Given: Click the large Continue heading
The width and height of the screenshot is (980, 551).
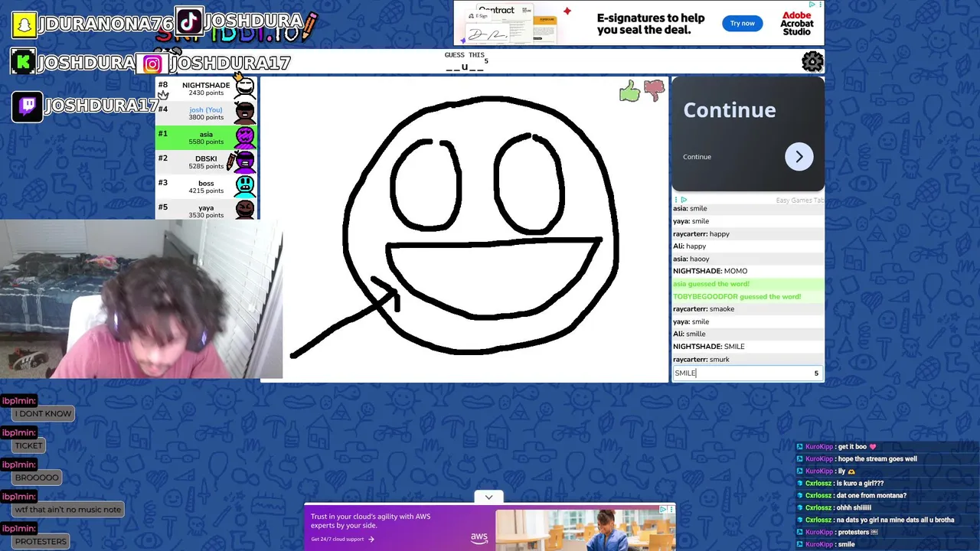Looking at the screenshot, I should point(729,110).
